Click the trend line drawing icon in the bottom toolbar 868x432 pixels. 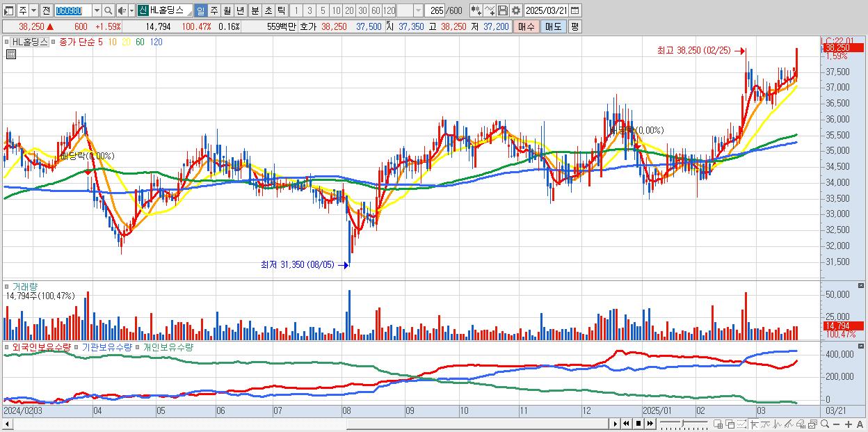click(x=766, y=424)
